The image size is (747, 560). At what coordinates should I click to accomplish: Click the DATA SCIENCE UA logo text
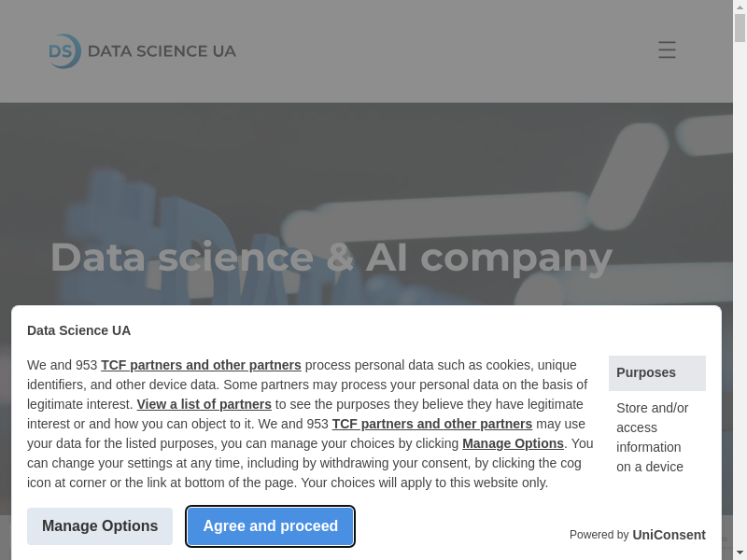162,51
